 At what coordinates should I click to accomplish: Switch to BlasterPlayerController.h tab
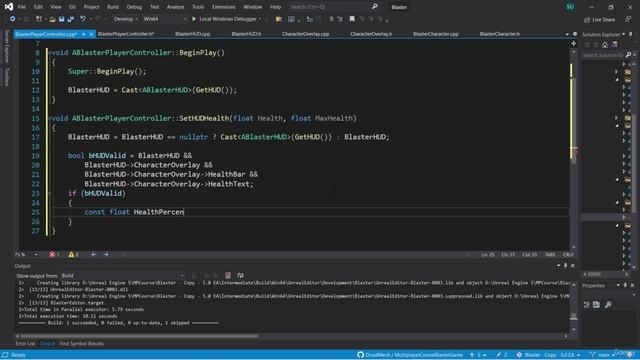pyautogui.click(x=126, y=34)
